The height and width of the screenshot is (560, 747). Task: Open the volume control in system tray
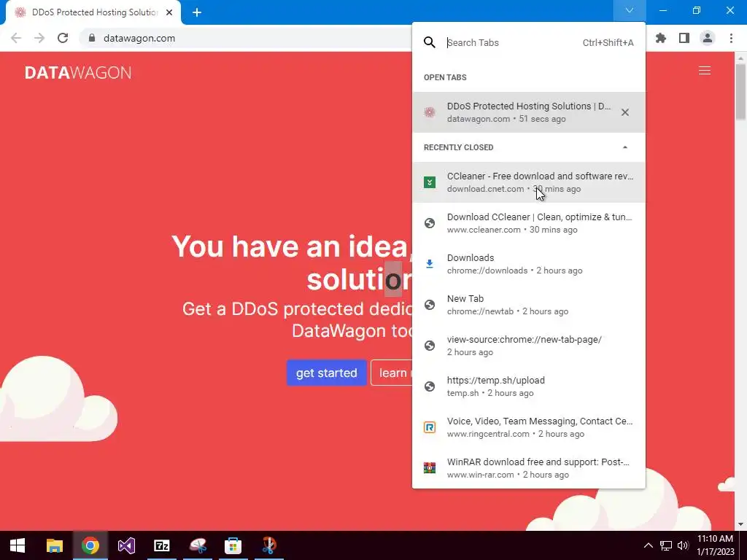[x=683, y=545]
